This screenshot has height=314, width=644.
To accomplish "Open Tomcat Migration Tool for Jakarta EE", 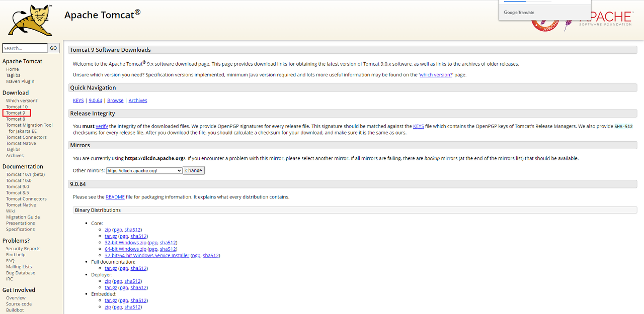I will coord(29,128).
